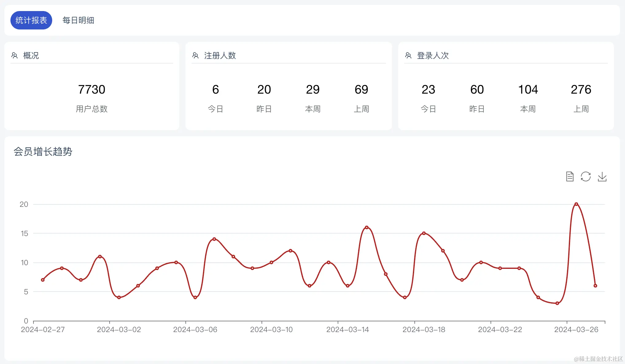This screenshot has height=364, width=625.
Task: Click user icon beside 概况
Action: [14, 56]
